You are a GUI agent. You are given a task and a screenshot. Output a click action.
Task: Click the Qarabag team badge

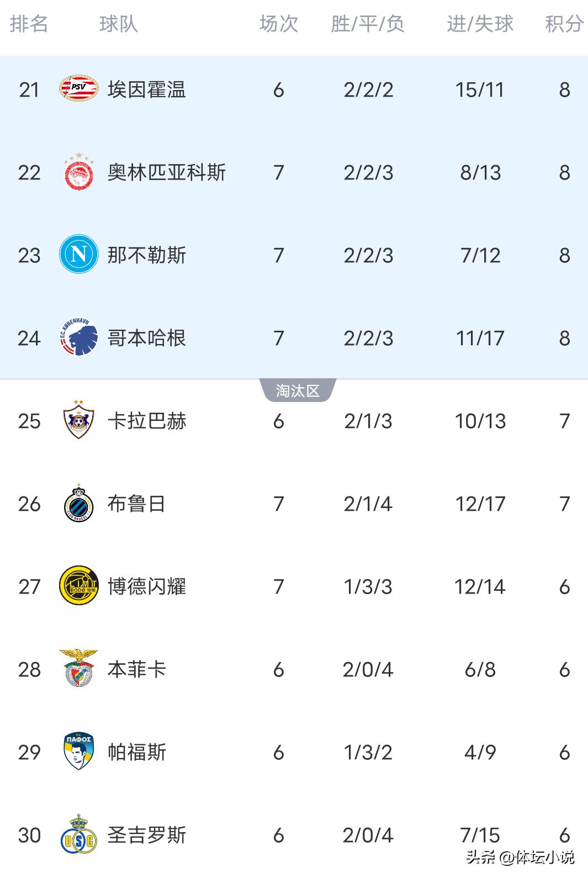[79, 420]
